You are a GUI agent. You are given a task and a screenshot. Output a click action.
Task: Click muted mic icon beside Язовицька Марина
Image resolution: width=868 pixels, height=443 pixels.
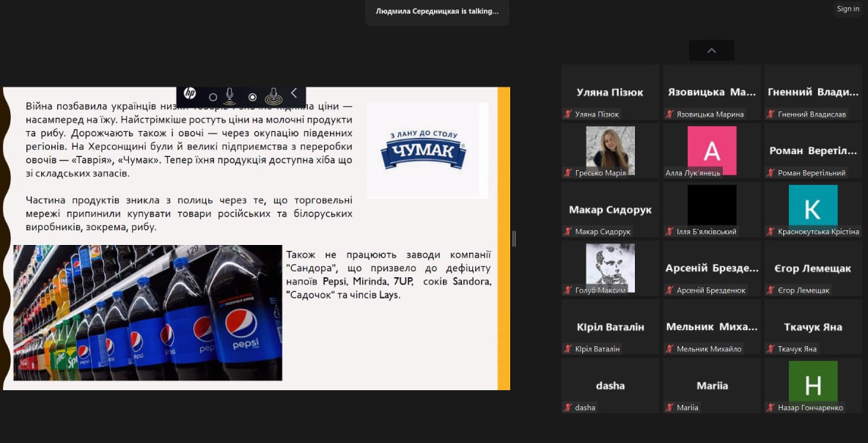(x=669, y=114)
